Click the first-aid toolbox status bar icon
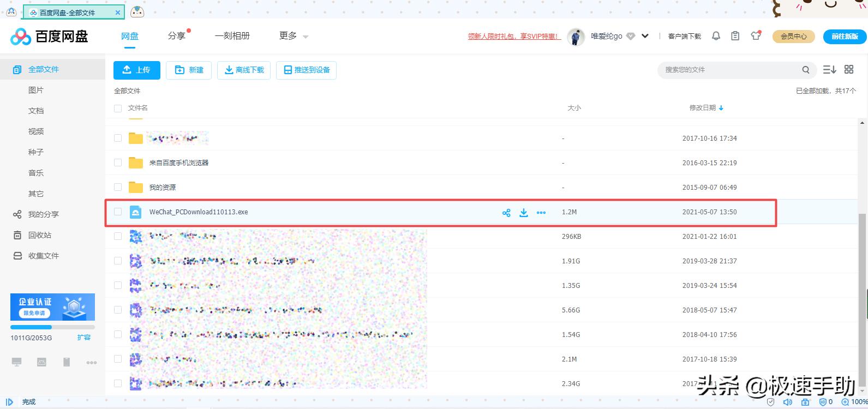Viewport: 868px width, 409px height. click(805, 402)
